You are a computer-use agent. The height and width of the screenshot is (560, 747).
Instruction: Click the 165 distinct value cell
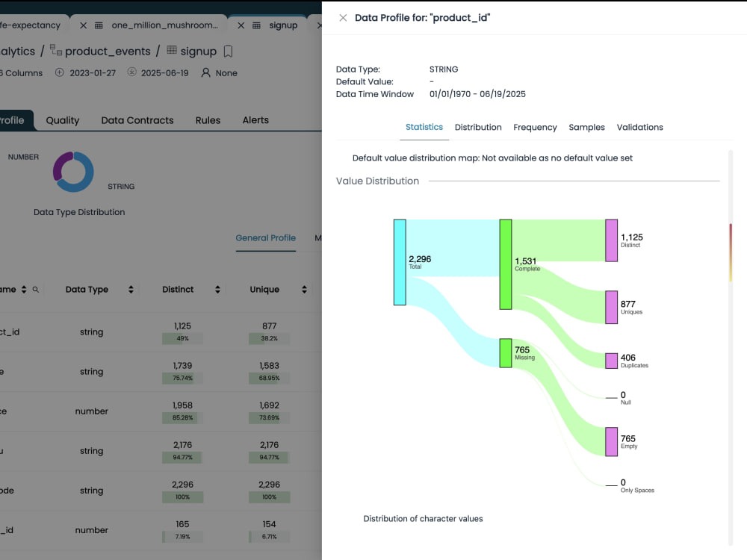[182, 524]
